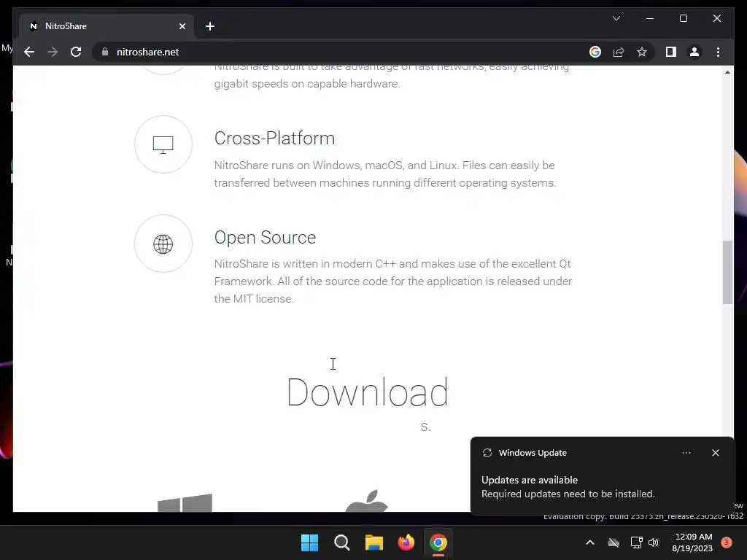This screenshot has height=560, width=747.
Task: Open the Chrome profile menu
Action: tap(694, 52)
